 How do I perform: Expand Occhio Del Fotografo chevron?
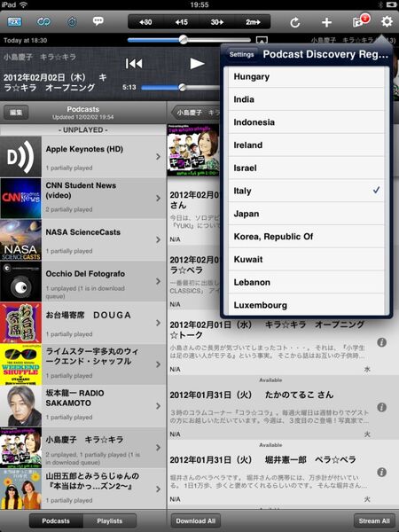point(158,281)
